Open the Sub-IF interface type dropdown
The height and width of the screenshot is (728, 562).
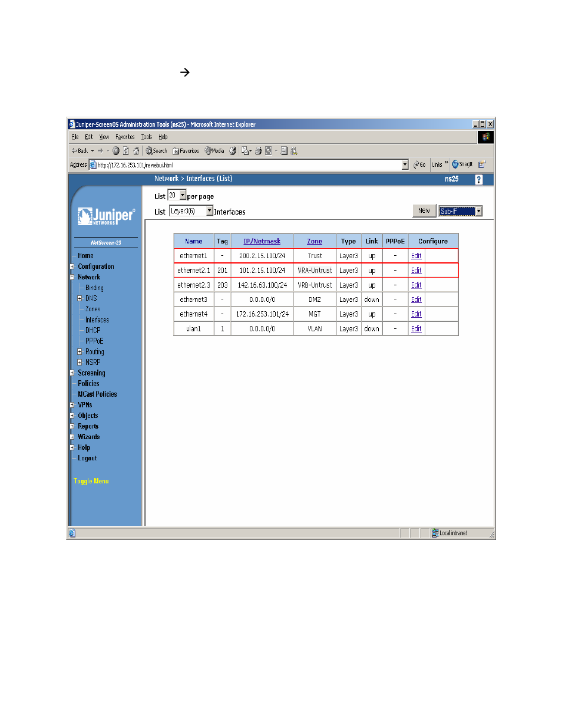coord(461,211)
